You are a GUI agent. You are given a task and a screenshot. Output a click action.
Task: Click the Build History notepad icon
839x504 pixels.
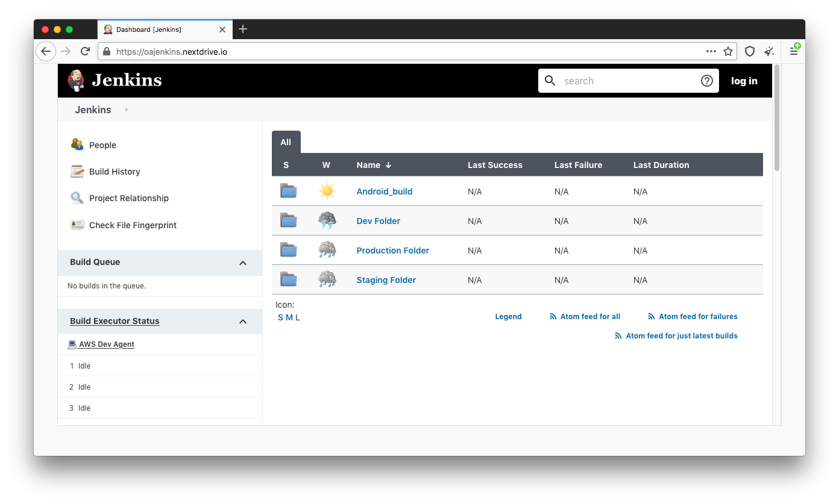click(x=77, y=172)
